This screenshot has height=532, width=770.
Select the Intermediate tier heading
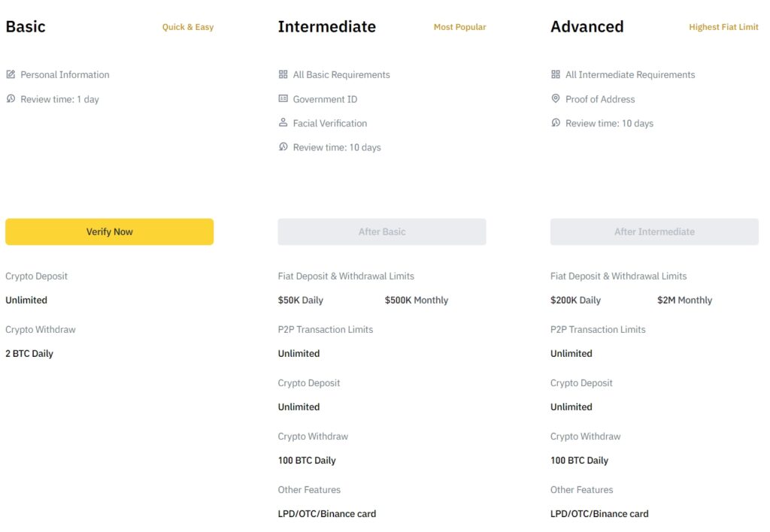click(x=326, y=27)
